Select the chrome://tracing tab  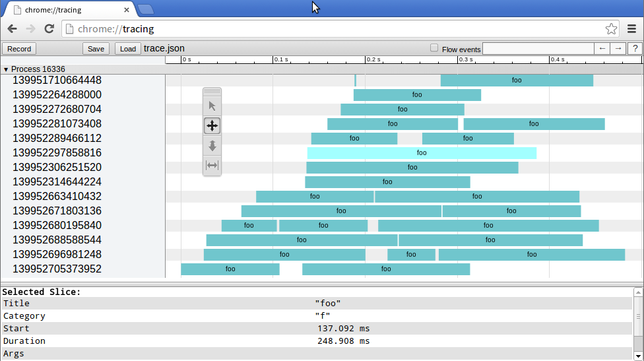coord(70,10)
